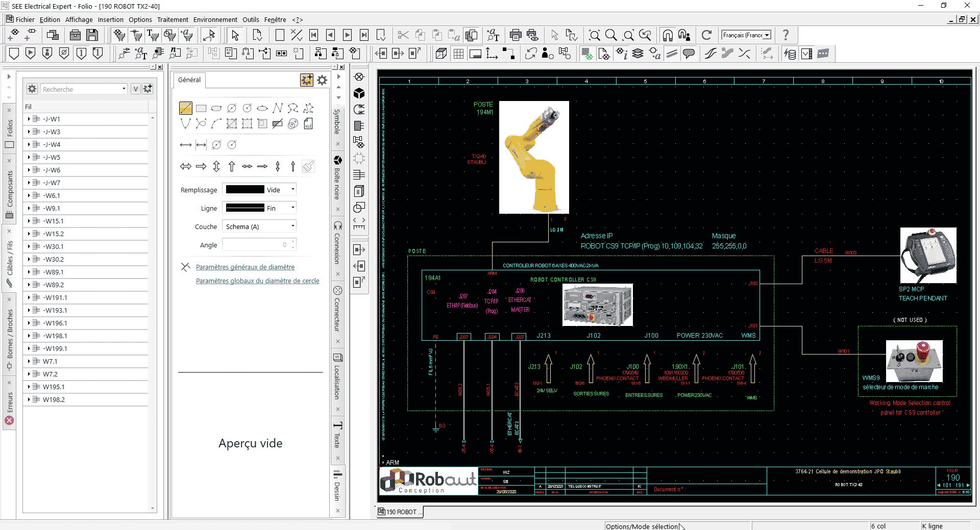Expand the -W89.1 cable item
980x530 pixels.
pyautogui.click(x=29, y=272)
